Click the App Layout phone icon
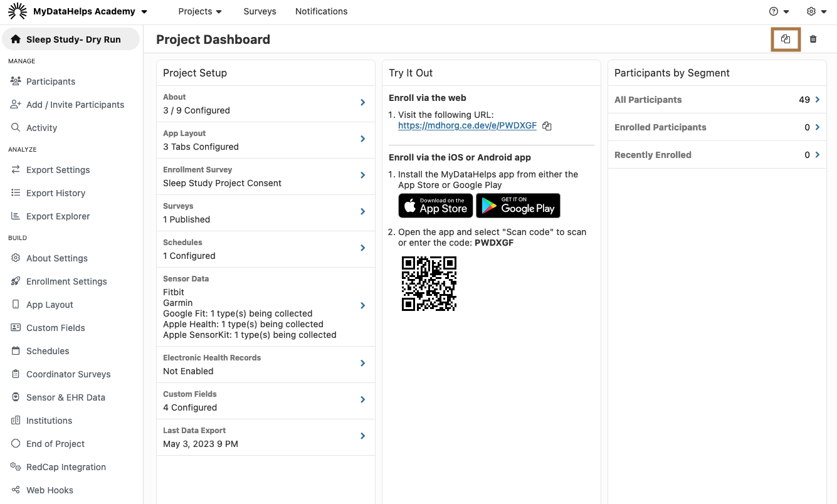 pos(16,304)
